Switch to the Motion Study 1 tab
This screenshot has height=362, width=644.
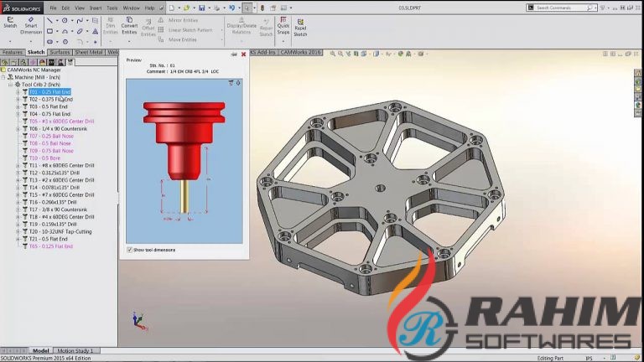point(75,350)
